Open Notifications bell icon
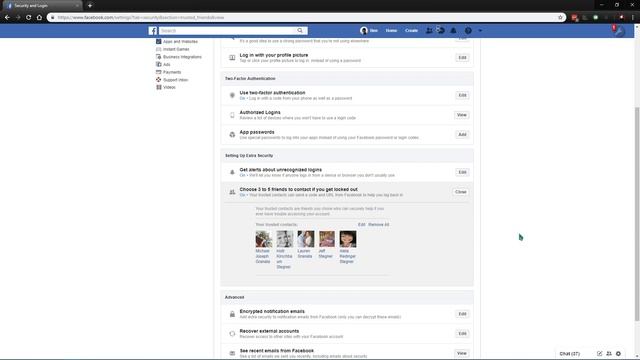The height and width of the screenshot is (360, 640). point(453,31)
